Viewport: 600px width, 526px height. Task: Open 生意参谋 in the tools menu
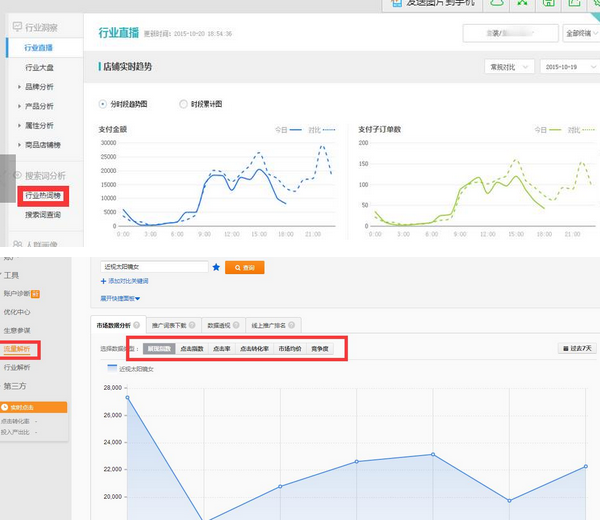pos(17,330)
